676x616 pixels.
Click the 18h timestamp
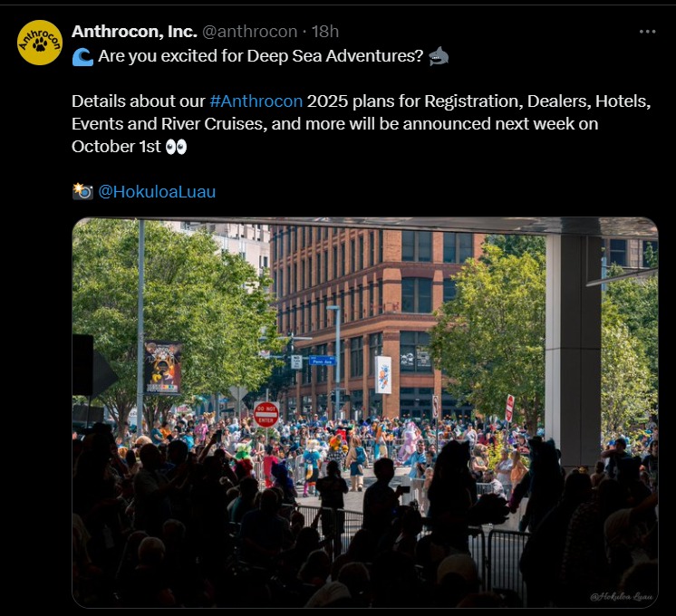coord(325,32)
